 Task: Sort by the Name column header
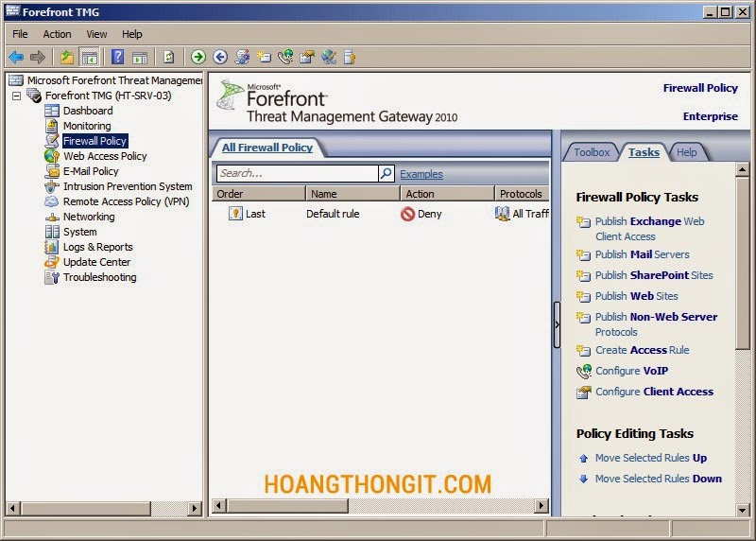(352, 194)
